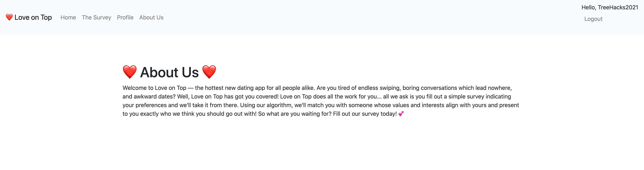Click the red heart logo in navbar
This screenshot has width=644, height=170.
coord(9,17)
